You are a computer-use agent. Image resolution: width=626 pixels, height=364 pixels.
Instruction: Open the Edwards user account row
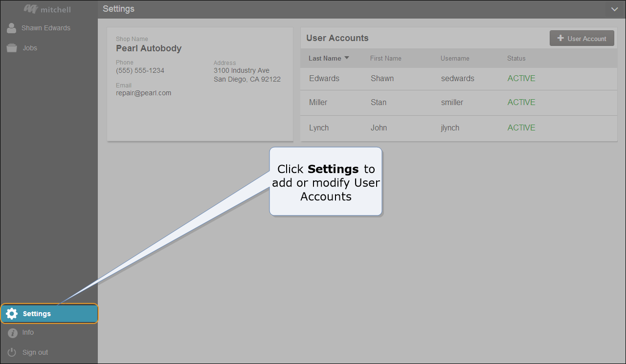pos(324,78)
